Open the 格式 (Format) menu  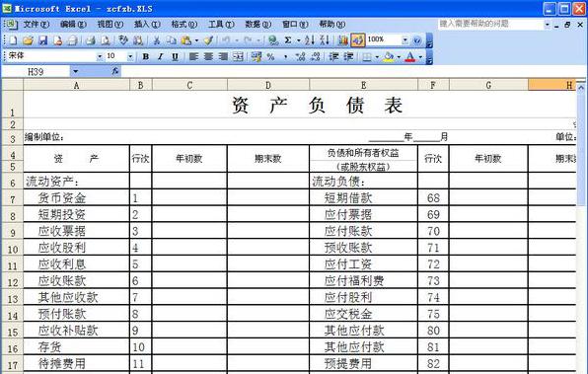[184, 25]
